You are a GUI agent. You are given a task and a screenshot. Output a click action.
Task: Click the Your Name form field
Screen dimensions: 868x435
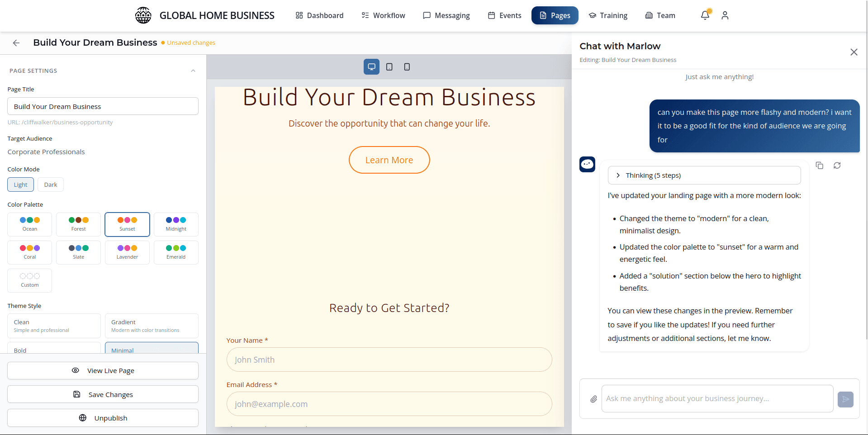coord(389,359)
